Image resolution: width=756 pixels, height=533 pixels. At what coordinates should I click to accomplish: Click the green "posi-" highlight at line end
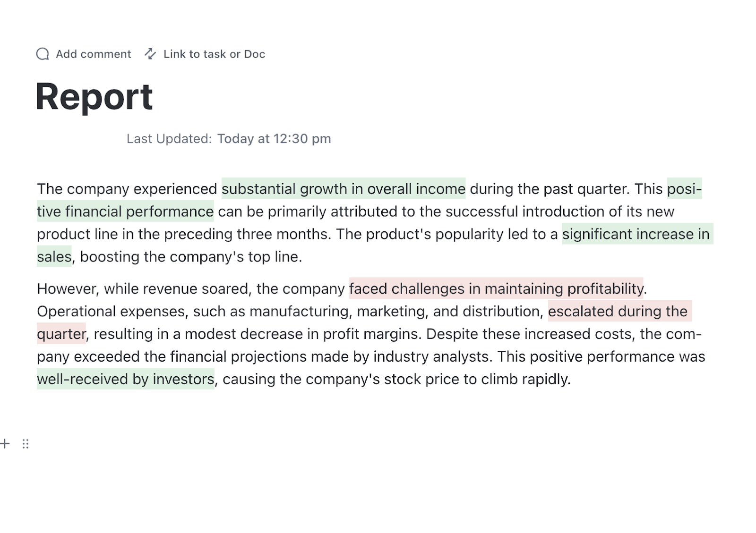tap(684, 189)
